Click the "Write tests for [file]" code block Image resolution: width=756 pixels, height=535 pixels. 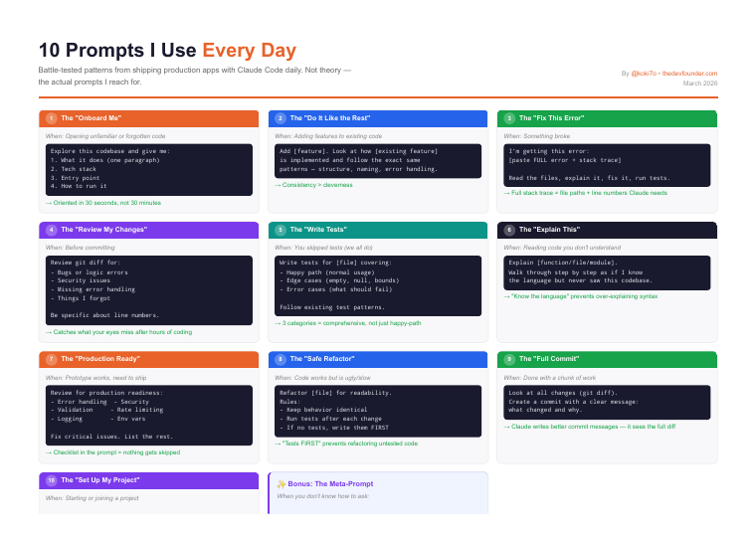(378, 285)
